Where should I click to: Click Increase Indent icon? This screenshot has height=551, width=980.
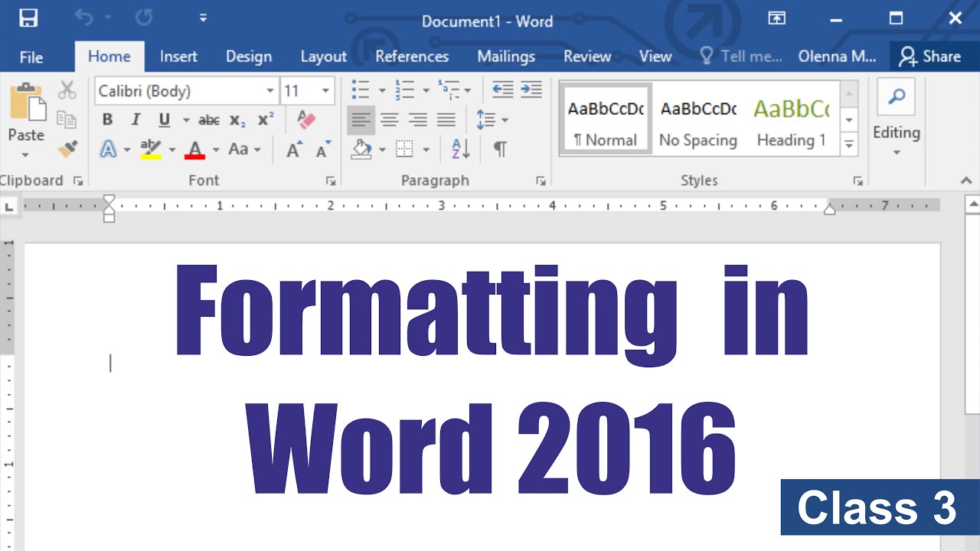tap(531, 90)
